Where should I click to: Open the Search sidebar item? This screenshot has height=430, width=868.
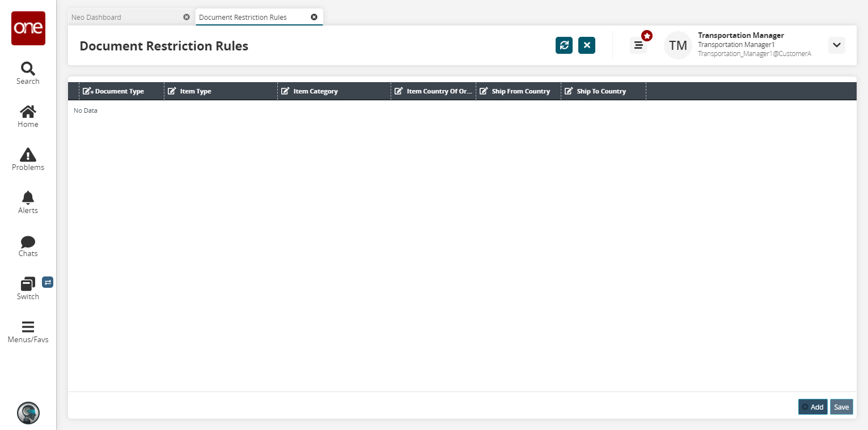[28, 73]
